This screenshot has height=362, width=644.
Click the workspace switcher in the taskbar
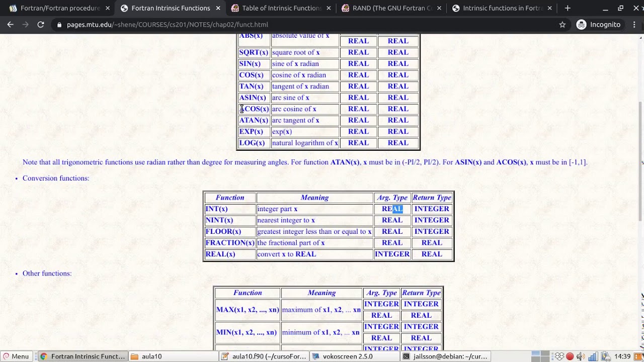coord(540,356)
